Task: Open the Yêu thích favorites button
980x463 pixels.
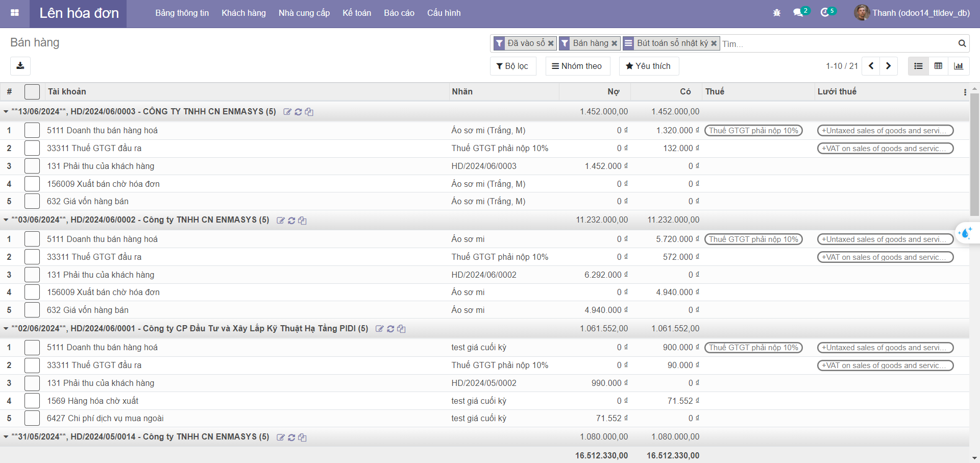Action: [x=648, y=66]
